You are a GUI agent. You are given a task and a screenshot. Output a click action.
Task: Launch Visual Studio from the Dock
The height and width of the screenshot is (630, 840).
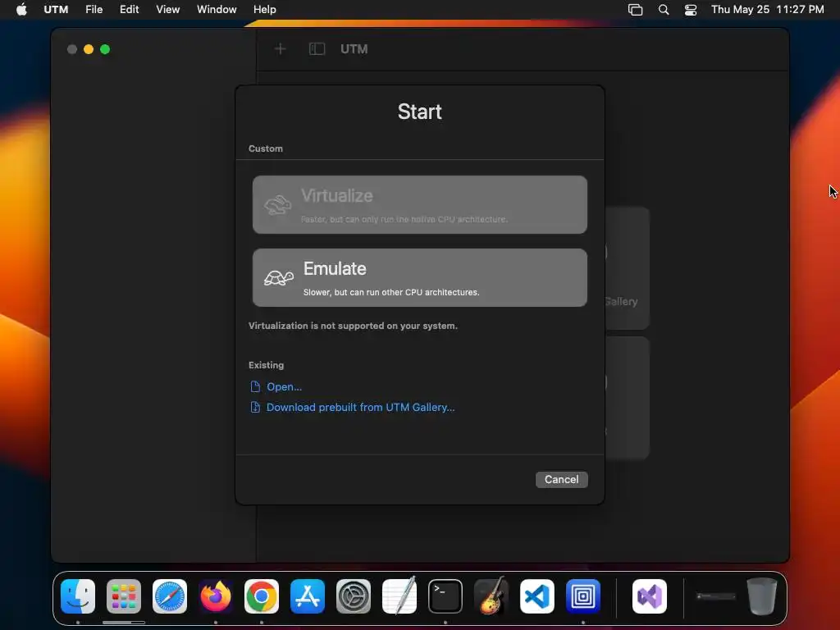click(650, 596)
